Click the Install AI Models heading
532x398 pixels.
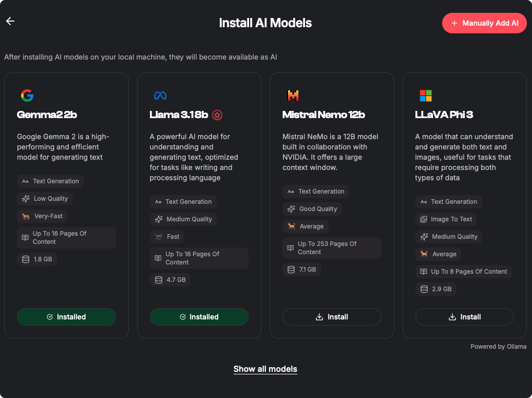pyautogui.click(x=265, y=23)
